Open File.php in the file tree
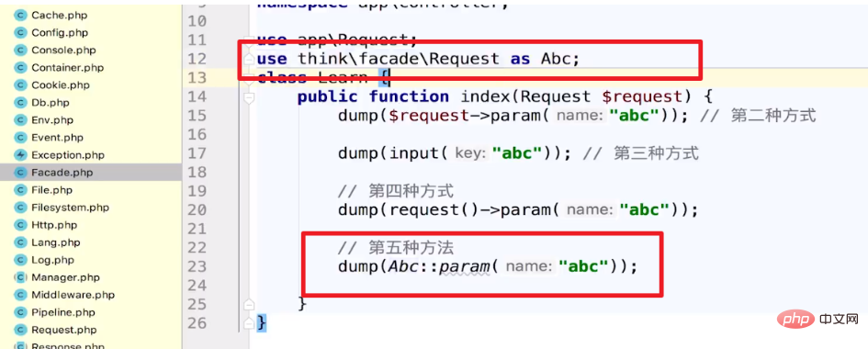Viewport: 868px width, 349px height. 52,190
